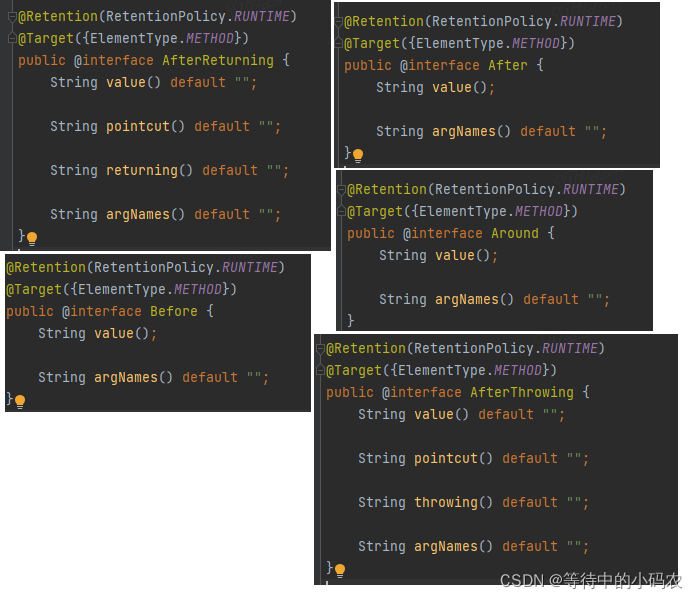Click the Around interface name
The image size is (698, 599).
pos(515,233)
